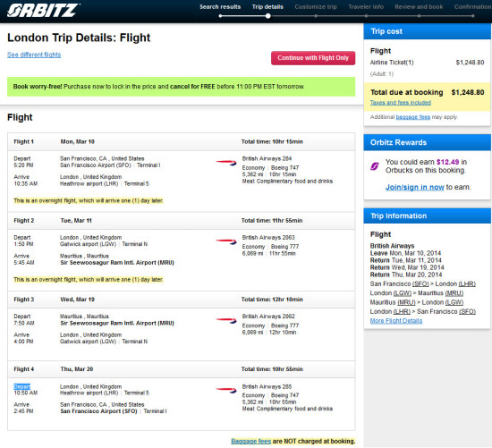Click Trip cost panel header
492x448 pixels.
pyautogui.click(x=427, y=31)
